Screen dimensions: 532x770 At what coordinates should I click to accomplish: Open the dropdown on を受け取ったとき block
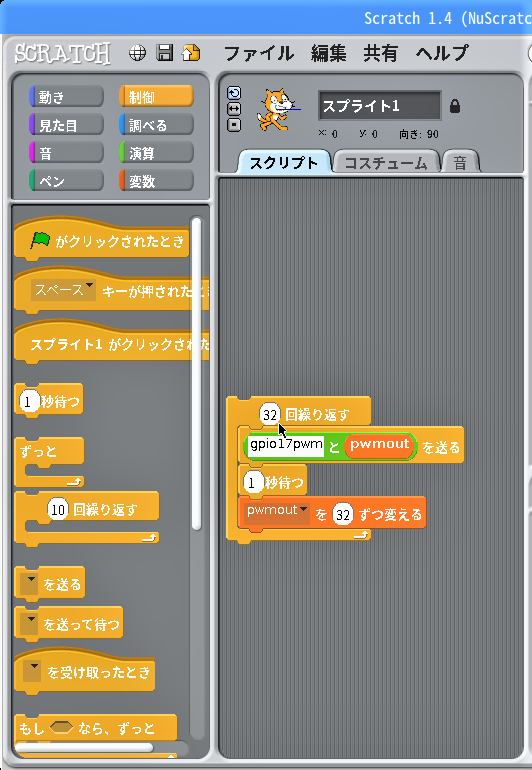point(32,671)
